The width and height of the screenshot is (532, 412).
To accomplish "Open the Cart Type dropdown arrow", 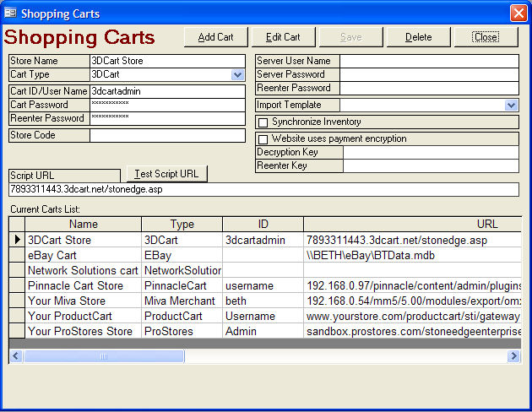I will [x=238, y=74].
